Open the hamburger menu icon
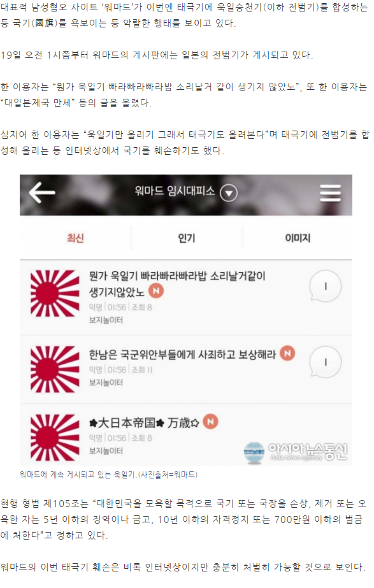The height and width of the screenshot is (588, 374). pyautogui.click(x=330, y=193)
